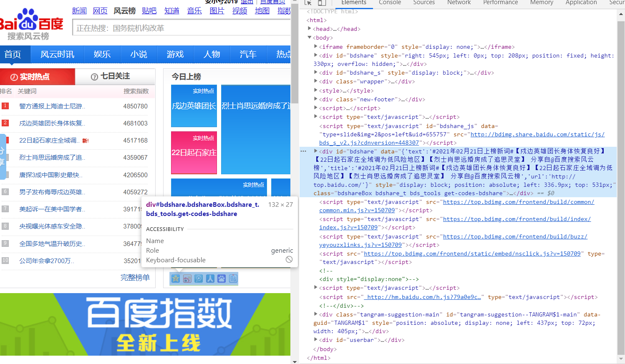Select the Elements tab
The height and width of the screenshot is (364, 625).
(353, 3)
